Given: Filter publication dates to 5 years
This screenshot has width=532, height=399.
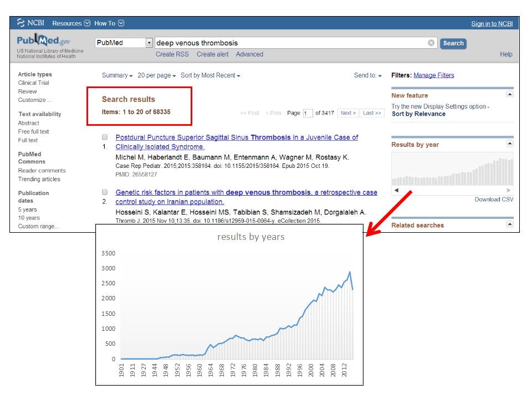Looking at the screenshot, I should (28, 209).
